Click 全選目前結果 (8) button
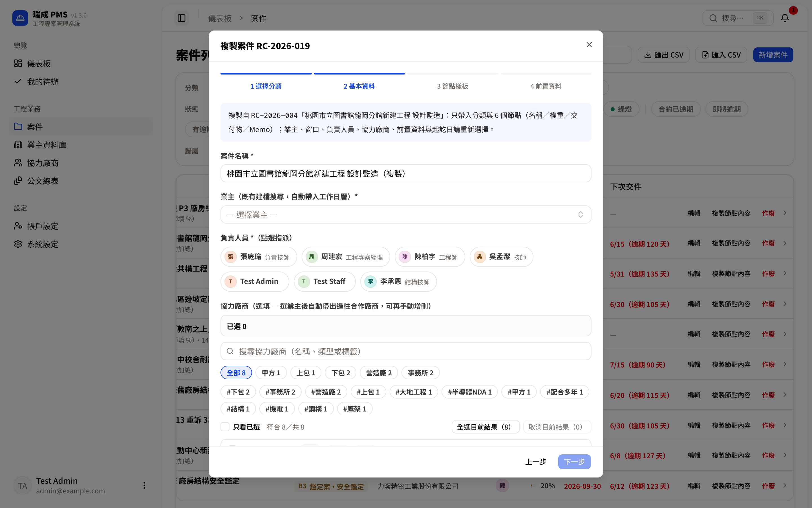This screenshot has width=812, height=508. pos(485,427)
